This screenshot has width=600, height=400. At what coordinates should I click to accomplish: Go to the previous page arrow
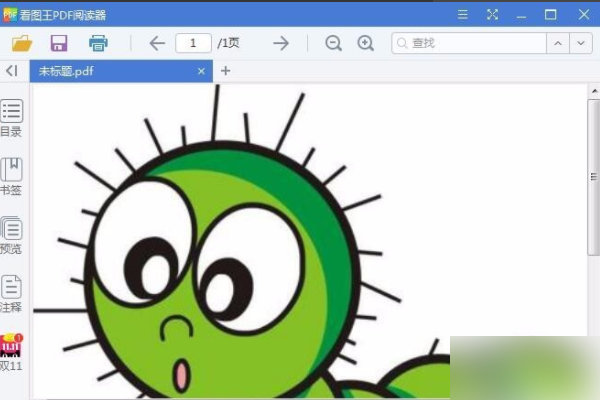coord(157,43)
